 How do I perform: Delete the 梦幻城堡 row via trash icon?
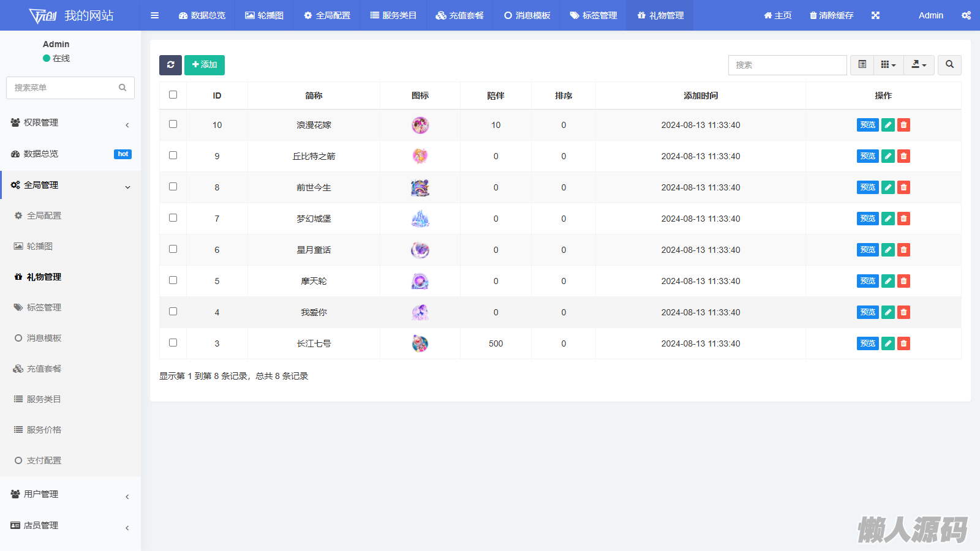(x=903, y=219)
